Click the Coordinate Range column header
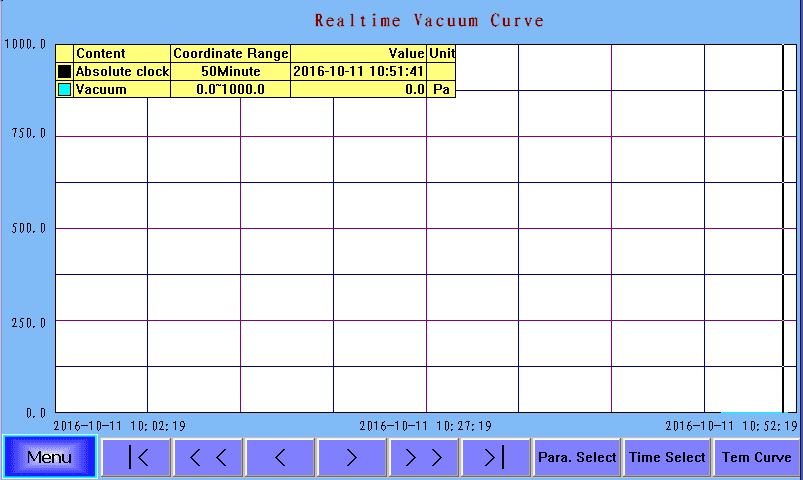This screenshot has width=803, height=480. (x=230, y=53)
